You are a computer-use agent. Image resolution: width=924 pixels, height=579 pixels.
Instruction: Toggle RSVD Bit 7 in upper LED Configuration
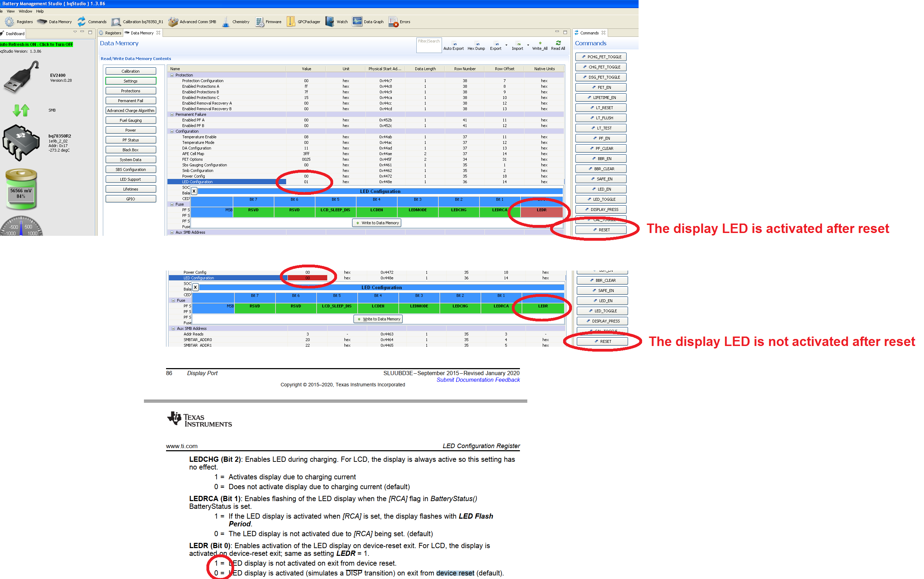pos(253,212)
